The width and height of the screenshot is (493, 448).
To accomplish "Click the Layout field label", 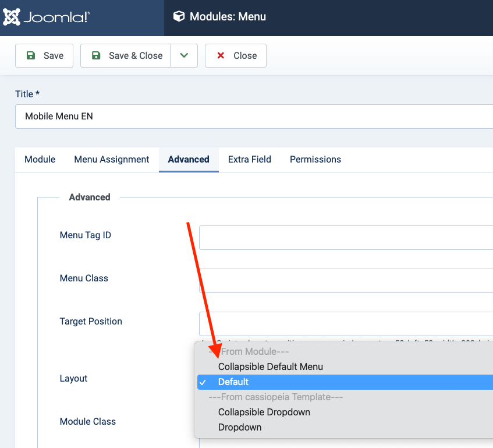I will pyautogui.click(x=73, y=379).
